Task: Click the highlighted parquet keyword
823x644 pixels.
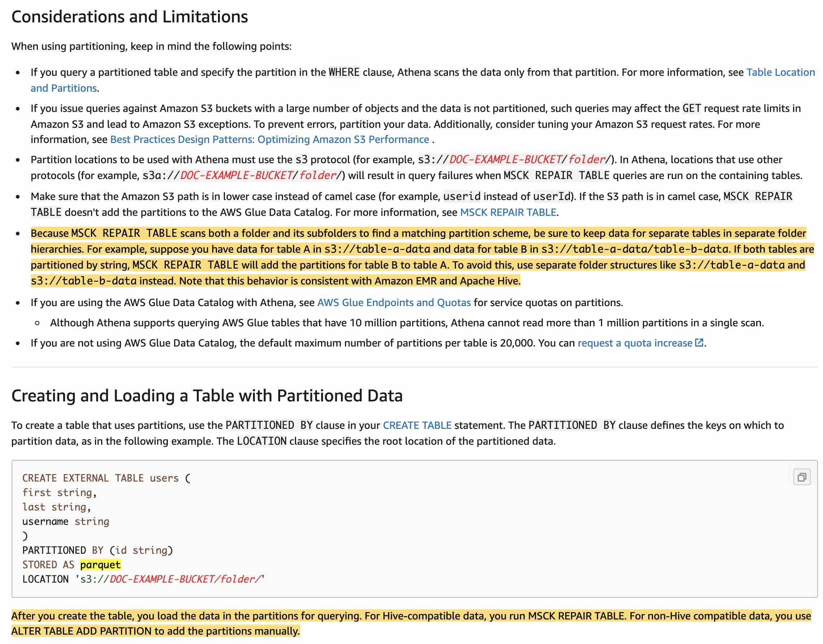Action: (100, 565)
